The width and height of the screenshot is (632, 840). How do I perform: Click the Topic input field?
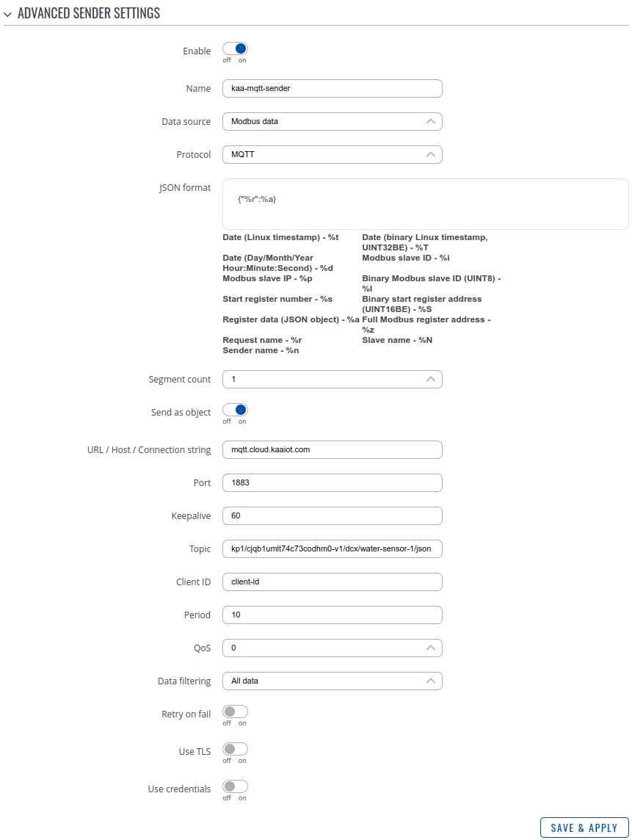pos(332,548)
